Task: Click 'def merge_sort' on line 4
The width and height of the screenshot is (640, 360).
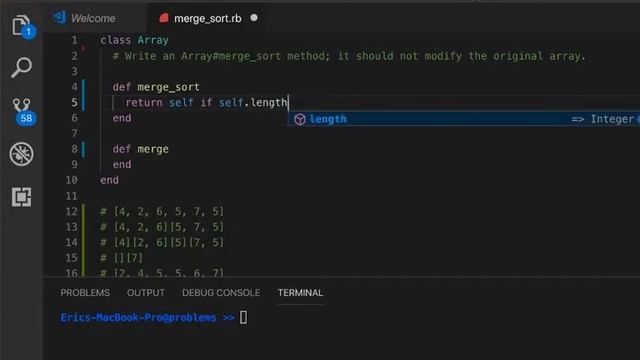Action: 156,87
